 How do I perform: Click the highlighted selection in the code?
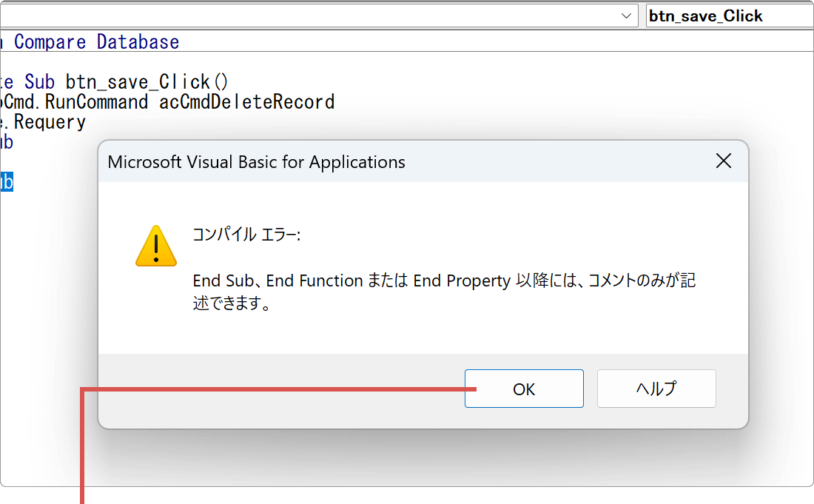[x=6, y=181]
